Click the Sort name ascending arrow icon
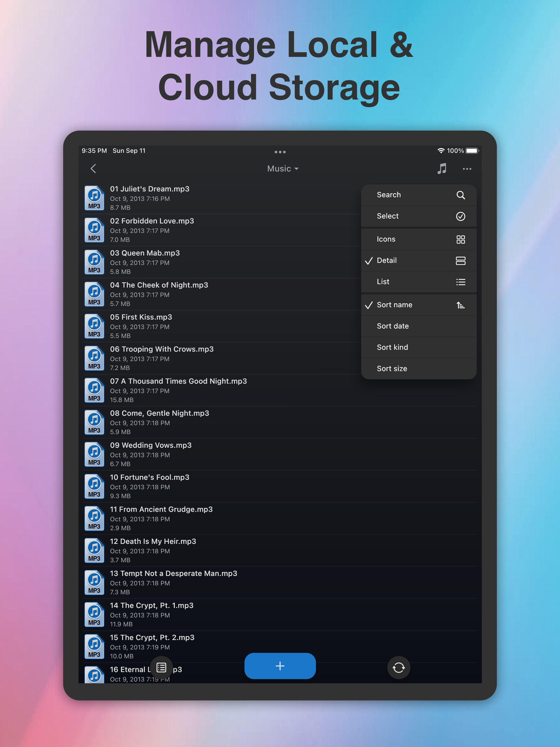Screen dimensions: 560x747 click(461, 305)
